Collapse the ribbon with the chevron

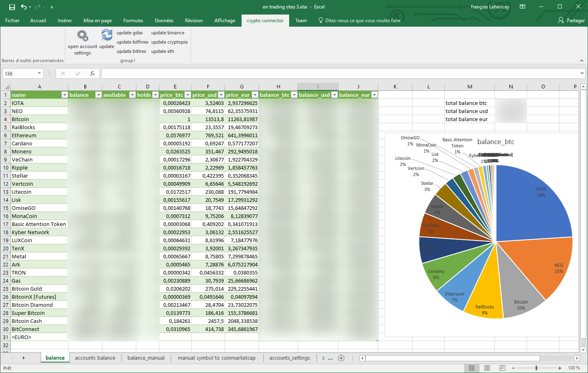[582, 61]
